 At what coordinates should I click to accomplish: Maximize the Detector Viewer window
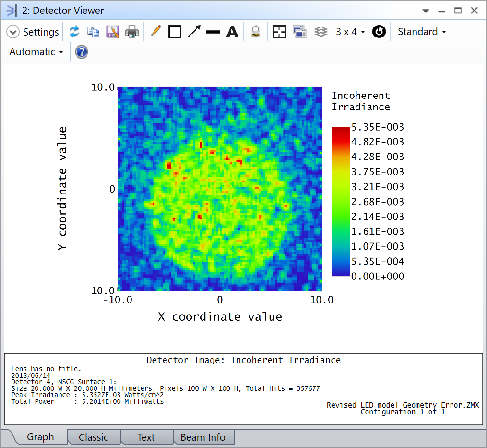458,11
